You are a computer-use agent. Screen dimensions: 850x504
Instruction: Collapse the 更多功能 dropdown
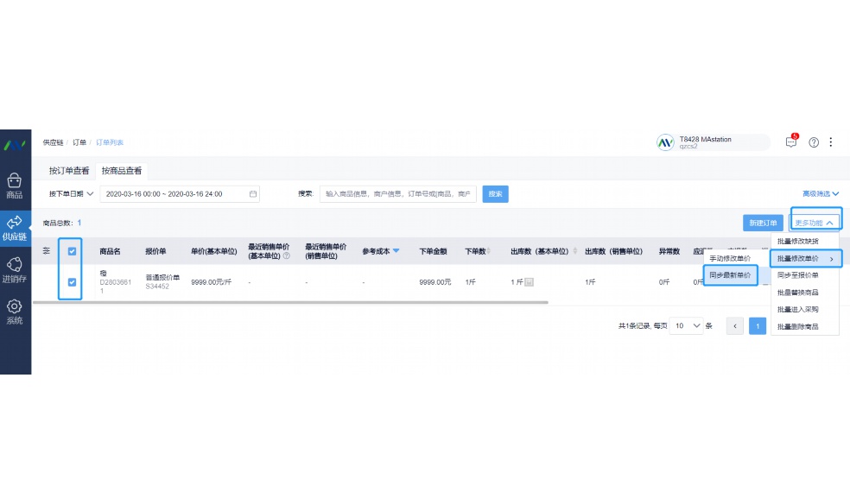click(813, 221)
